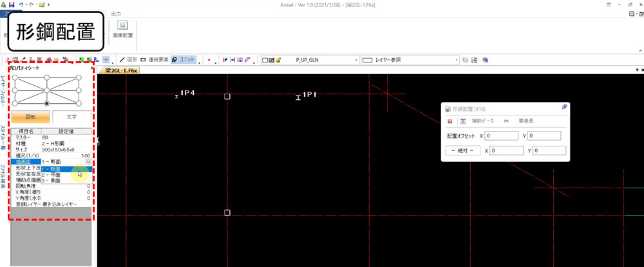Select bottom-center anchor point radio button
Image resolution: width=644 pixels, height=267 pixels.
click(46, 103)
